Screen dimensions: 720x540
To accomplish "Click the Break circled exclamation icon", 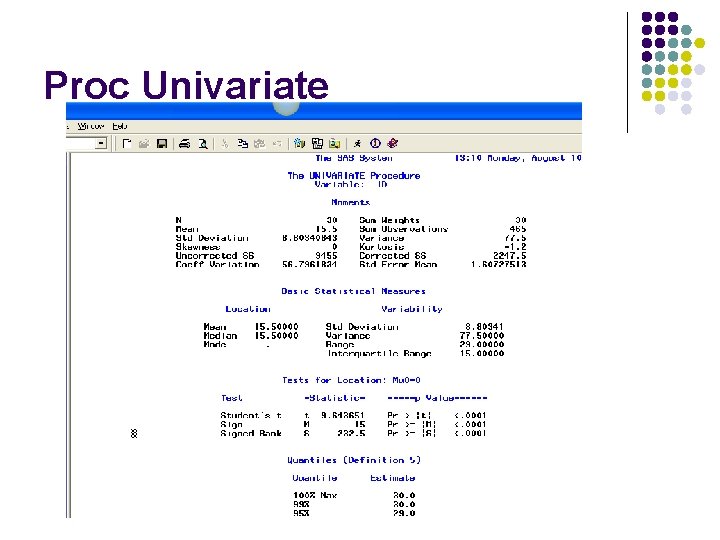I will 375,143.
